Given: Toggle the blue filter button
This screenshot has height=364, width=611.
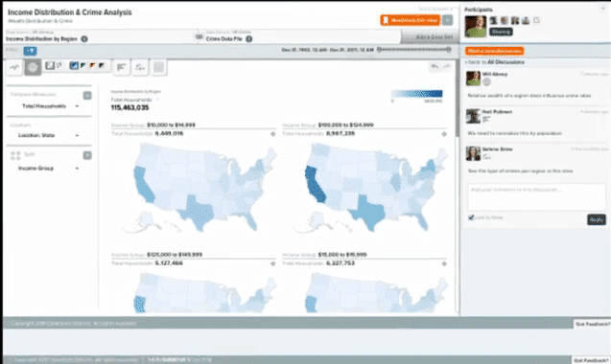Looking at the screenshot, I should tap(30, 51).
